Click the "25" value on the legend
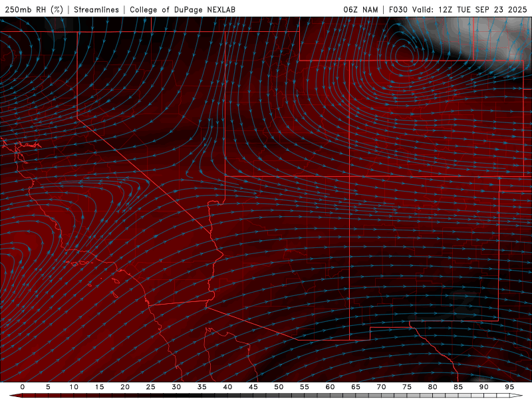532x399 pixels. (x=151, y=387)
